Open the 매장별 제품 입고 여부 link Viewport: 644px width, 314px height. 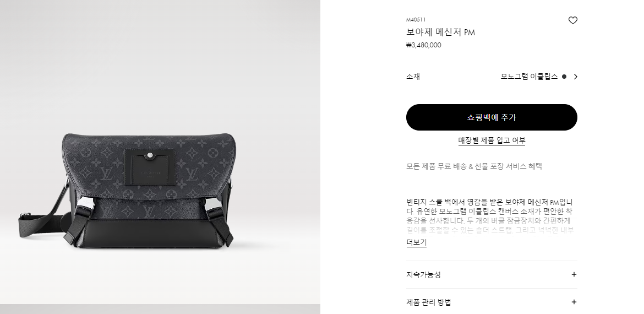point(492,140)
